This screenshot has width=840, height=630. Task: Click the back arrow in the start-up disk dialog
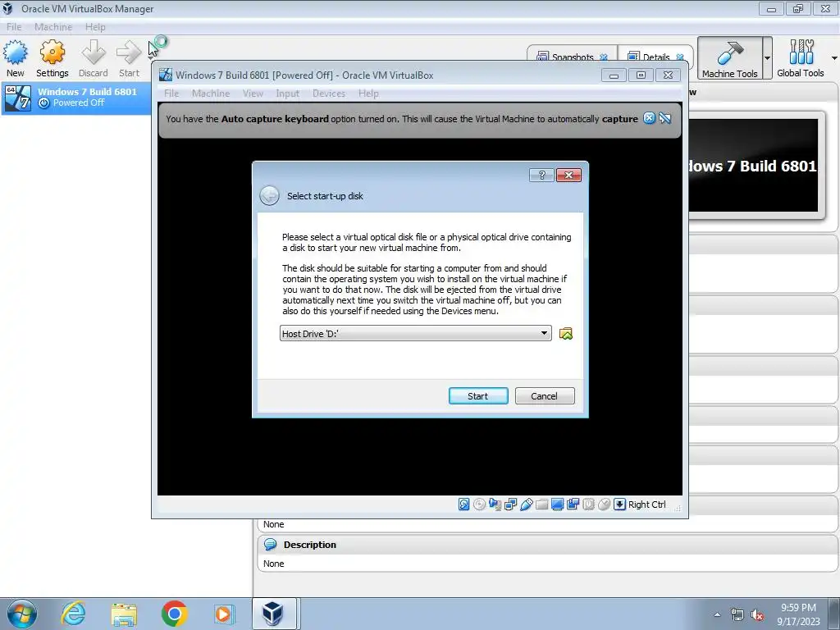269,195
